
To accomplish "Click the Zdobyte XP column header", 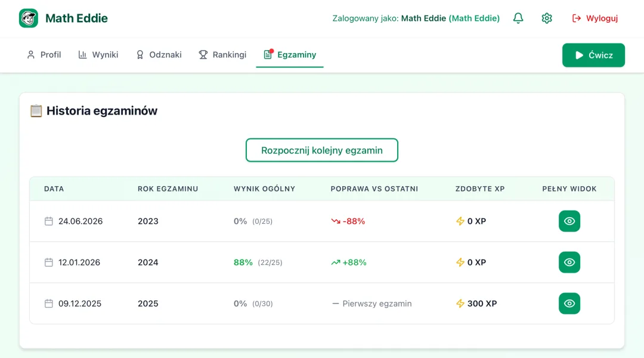I will pyautogui.click(x=480, y=189).
